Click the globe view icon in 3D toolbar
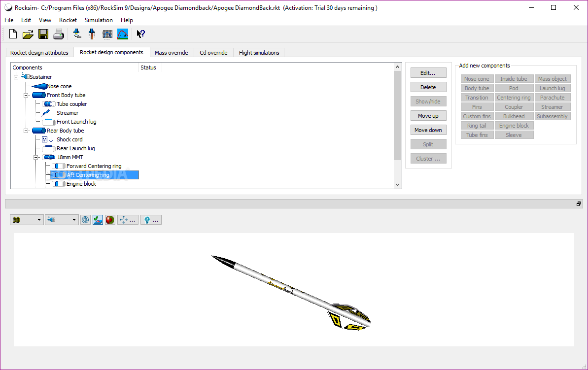Image resolution: width=588 pixels, height=370 pixels. [85, 220]
